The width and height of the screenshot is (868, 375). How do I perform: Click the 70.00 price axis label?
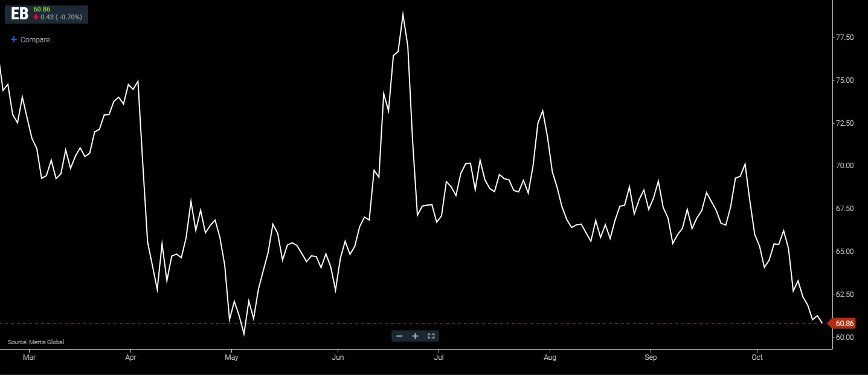coord(844,166)
